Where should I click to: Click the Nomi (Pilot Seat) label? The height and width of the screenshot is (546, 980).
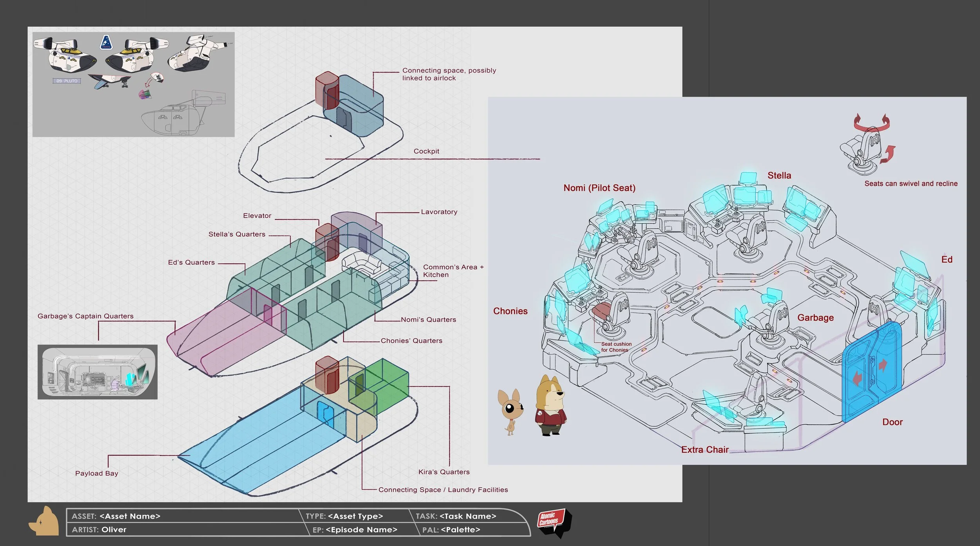(599, 188)
